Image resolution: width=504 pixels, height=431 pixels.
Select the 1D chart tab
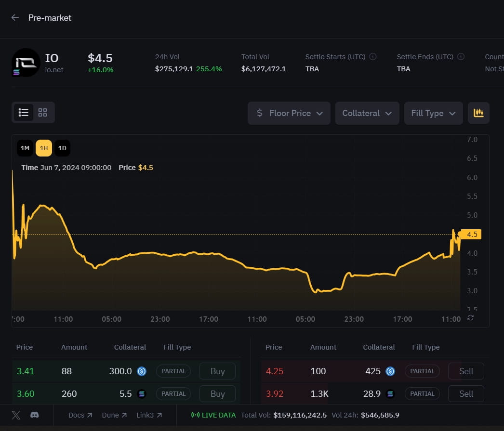pos(62,148)
